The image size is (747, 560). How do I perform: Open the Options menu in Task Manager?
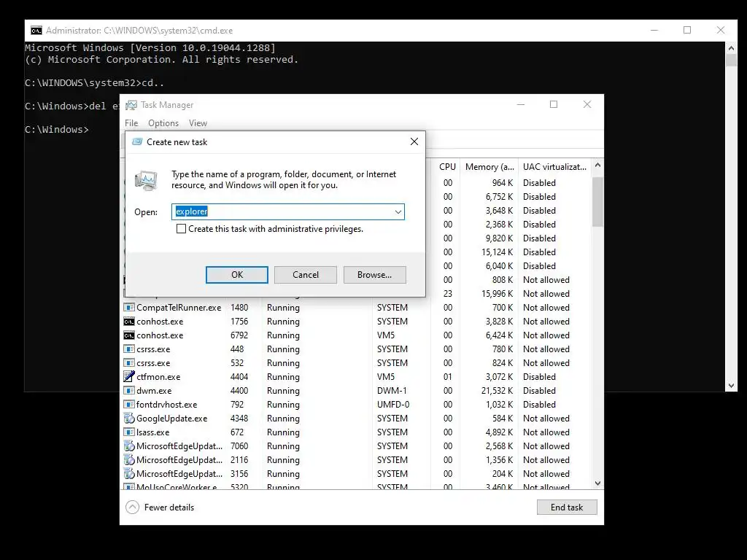click(x=163, y=123)
